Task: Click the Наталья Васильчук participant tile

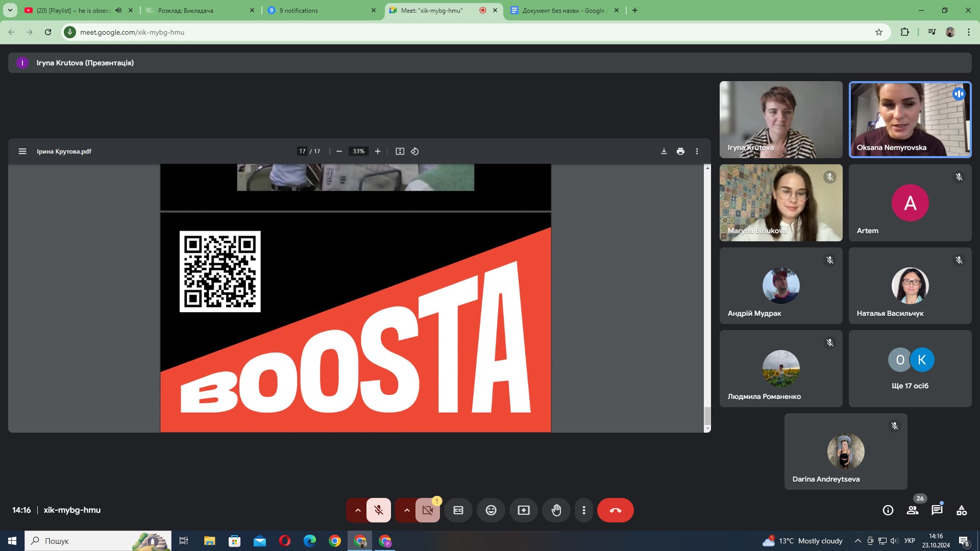Action: [910, 286]
